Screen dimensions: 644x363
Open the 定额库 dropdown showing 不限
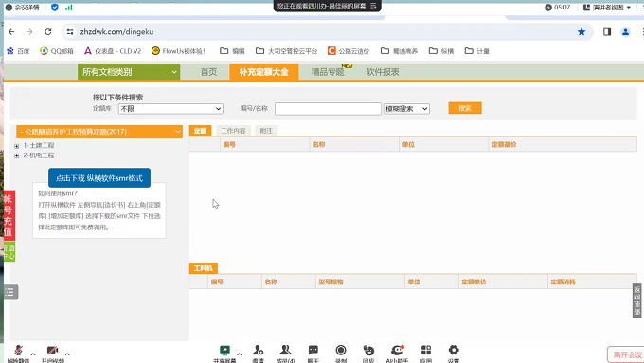pos(170,109)
